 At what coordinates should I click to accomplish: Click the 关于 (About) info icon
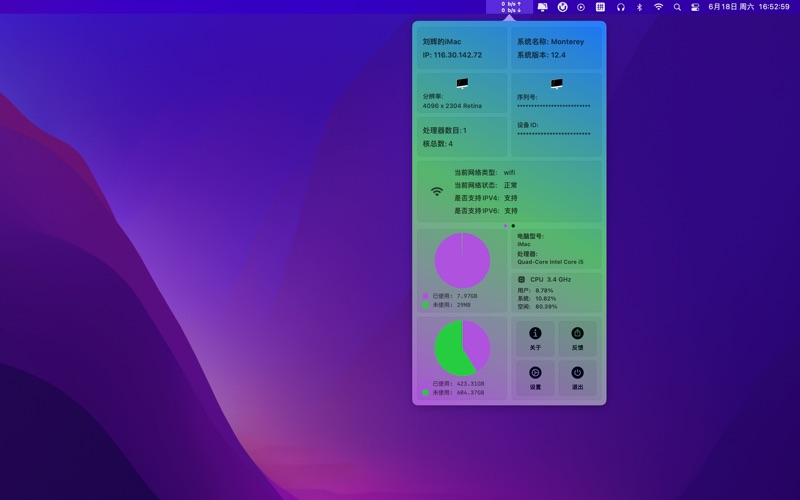point(535,334)
